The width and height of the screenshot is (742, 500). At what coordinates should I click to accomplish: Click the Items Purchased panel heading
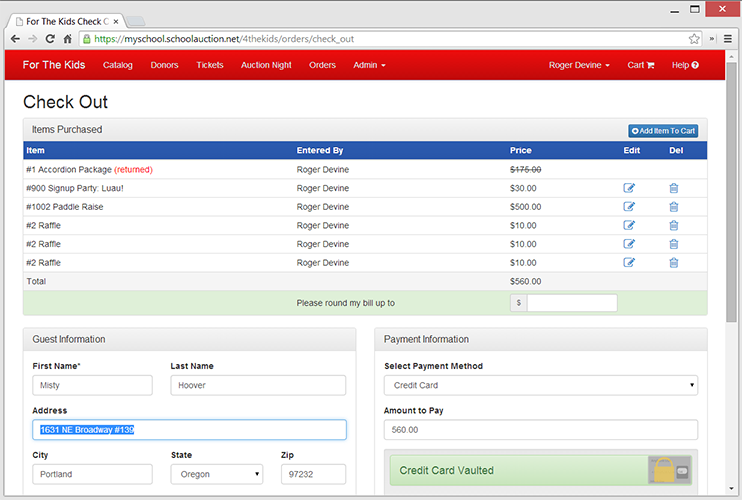[x=67, y=130]
